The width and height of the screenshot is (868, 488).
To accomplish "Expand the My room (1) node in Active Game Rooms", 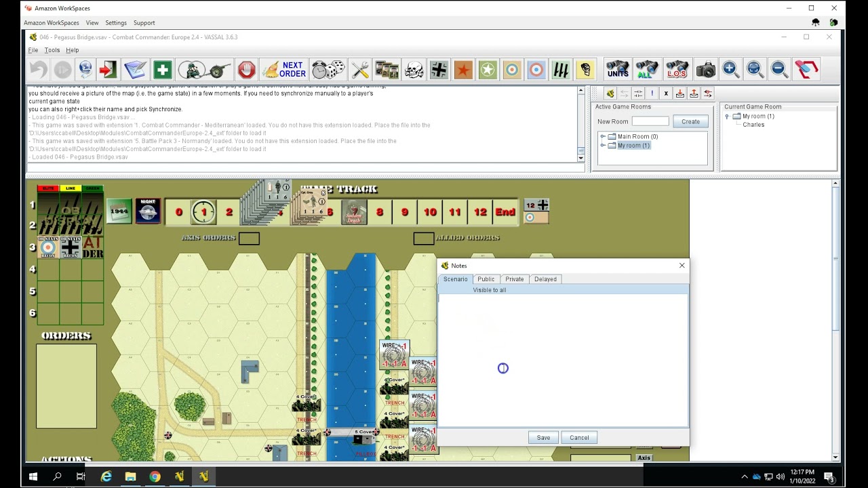I will pyautogui.click(x=603, y=146).
